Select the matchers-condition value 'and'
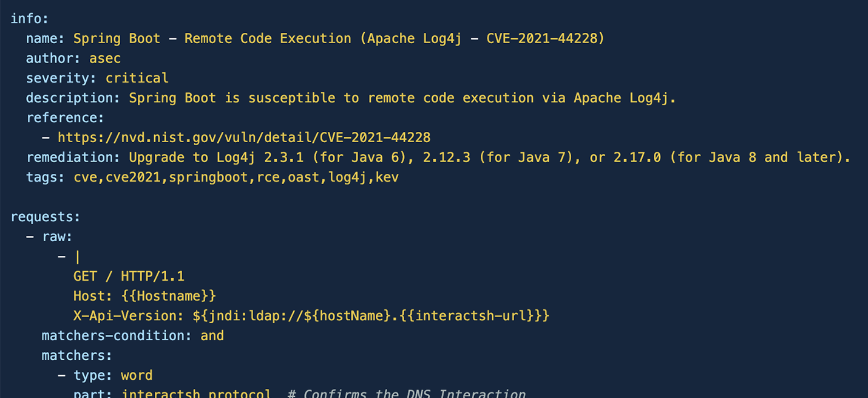The height and width of the screenshot is (398, 868). click(212, 335)
